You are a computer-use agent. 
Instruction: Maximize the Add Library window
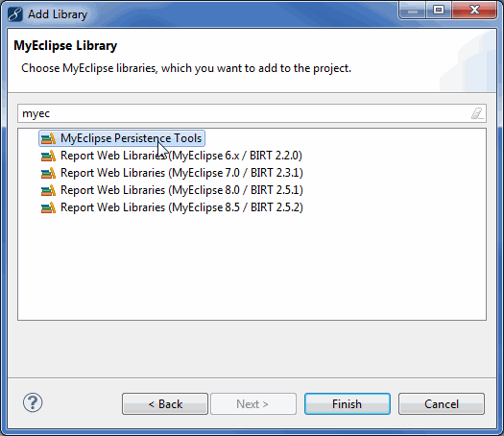[439, 11]
